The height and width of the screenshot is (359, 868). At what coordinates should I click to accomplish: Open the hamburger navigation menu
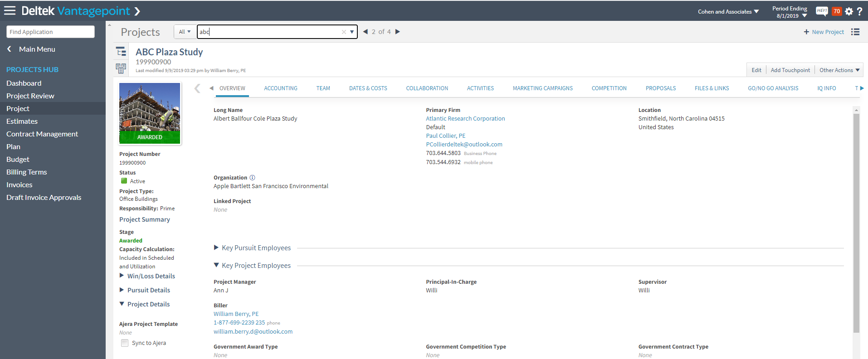tap(10, 10)
